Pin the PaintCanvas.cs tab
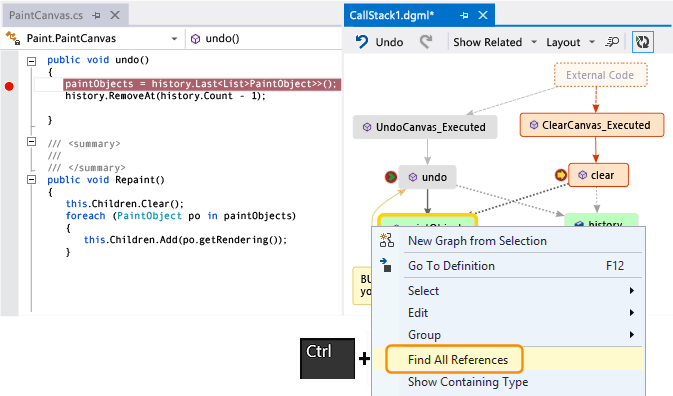Viewport: 673px width, 396px height. point(96,15)
